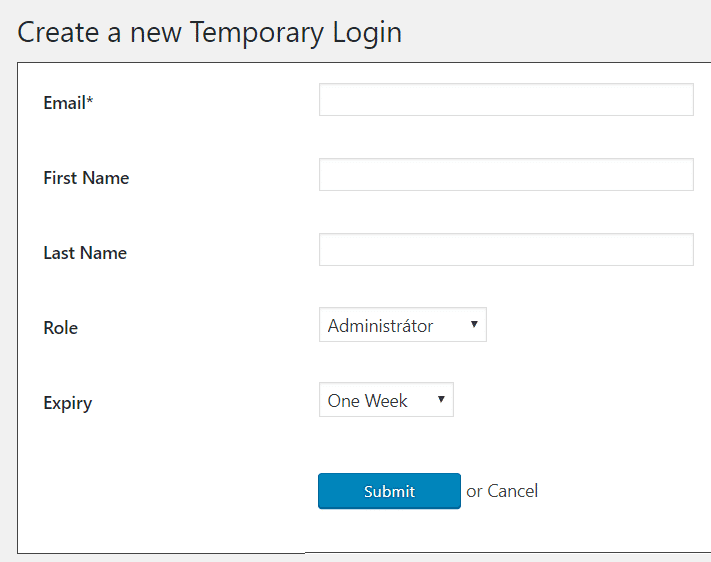Click the Role dropdown arrow

[473, 325]
